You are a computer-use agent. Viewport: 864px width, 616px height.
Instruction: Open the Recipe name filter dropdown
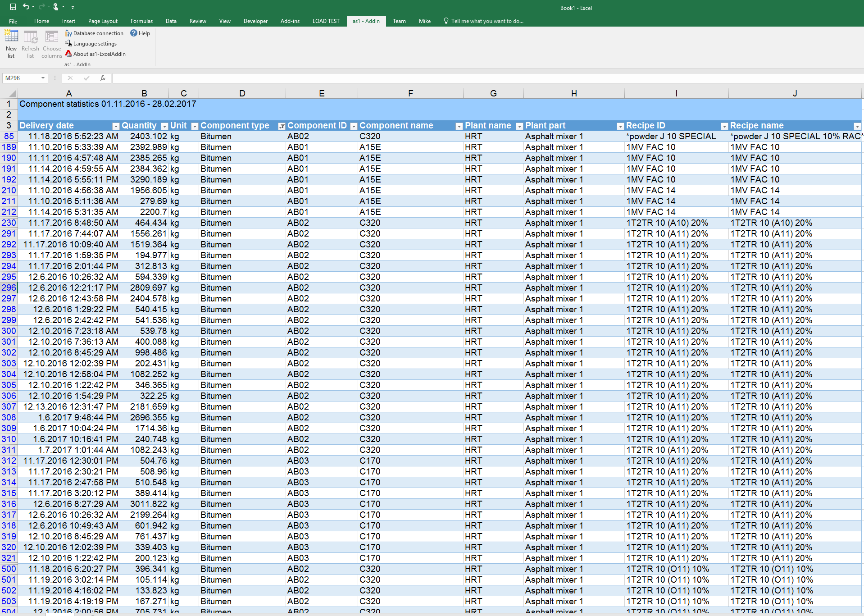coord(857,126)
